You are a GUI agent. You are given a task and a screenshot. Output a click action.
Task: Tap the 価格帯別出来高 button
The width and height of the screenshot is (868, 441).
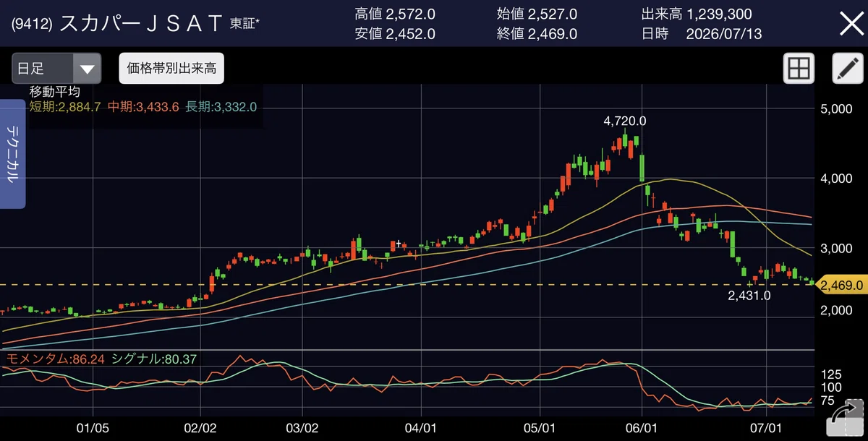point(171,69)
